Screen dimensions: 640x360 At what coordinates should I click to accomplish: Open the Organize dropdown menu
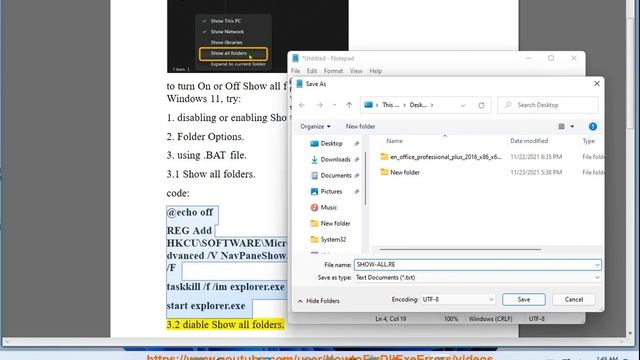pyautogui.click(x=315, y=127)
